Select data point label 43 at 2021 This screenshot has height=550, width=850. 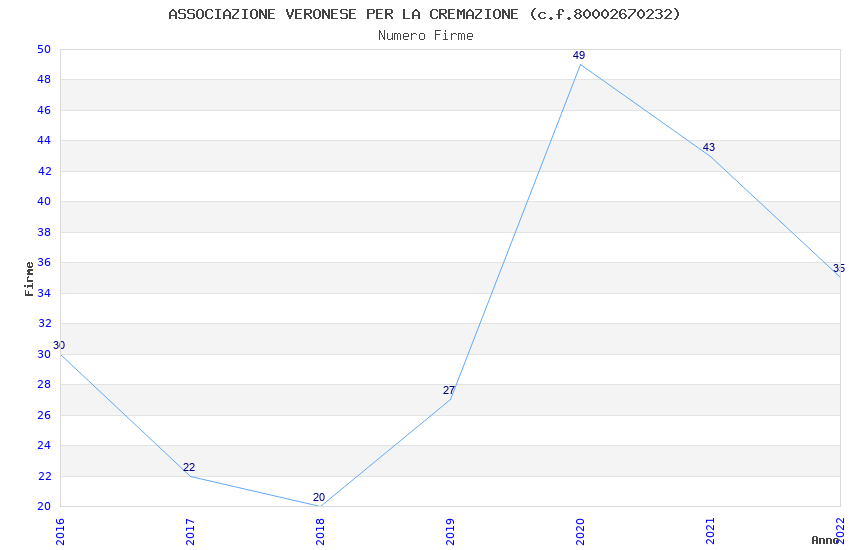coord(709,147)
